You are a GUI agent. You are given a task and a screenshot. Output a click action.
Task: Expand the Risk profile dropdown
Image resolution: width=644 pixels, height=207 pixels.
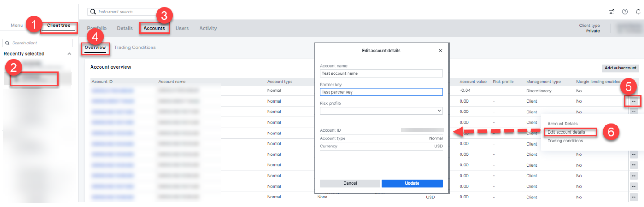(x=438, y=111)
